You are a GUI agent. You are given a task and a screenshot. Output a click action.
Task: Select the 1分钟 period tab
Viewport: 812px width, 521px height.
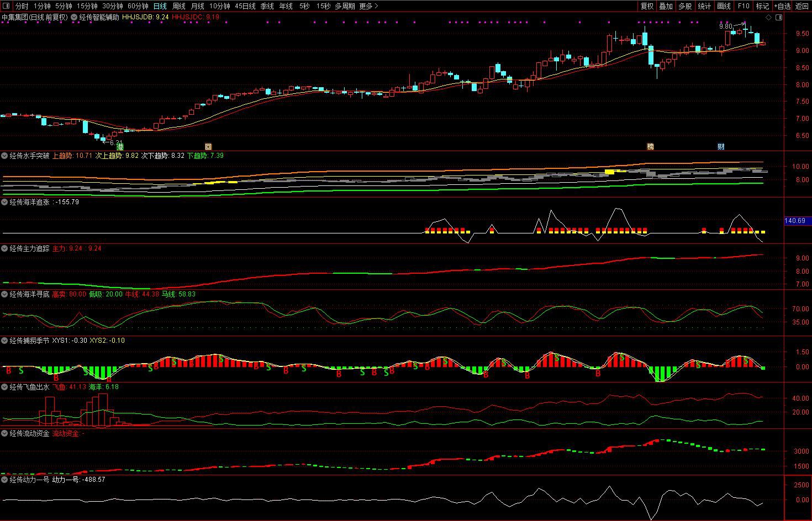click(x=42, y=6)
